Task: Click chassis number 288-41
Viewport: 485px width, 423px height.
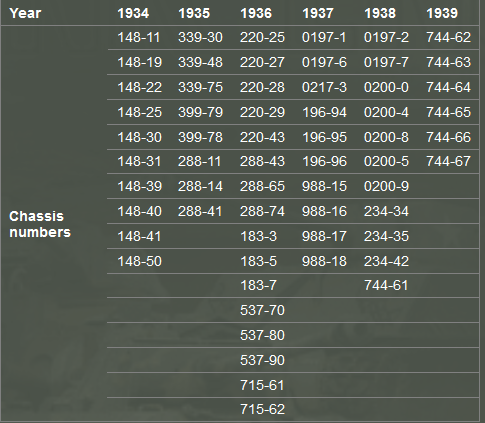Action: pyautogui.click(x=200, y=211)
